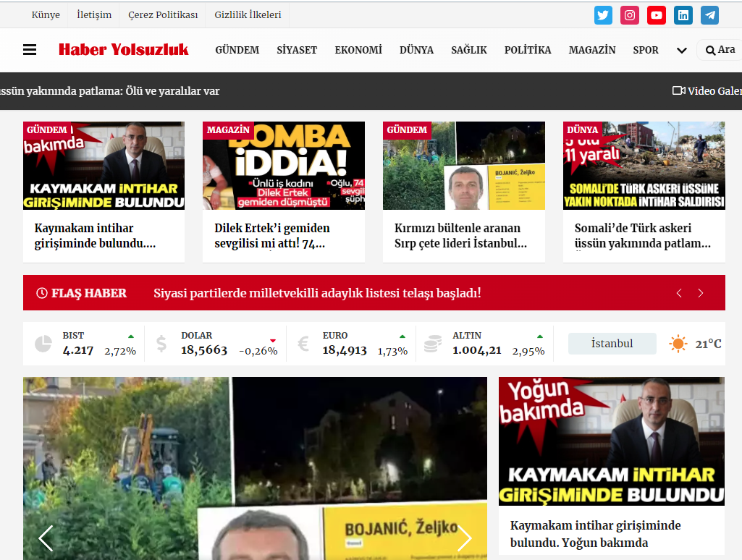Screen dimensions: 742x560
Task: Click Euro rate 18,4913
Action: (345, 350)
